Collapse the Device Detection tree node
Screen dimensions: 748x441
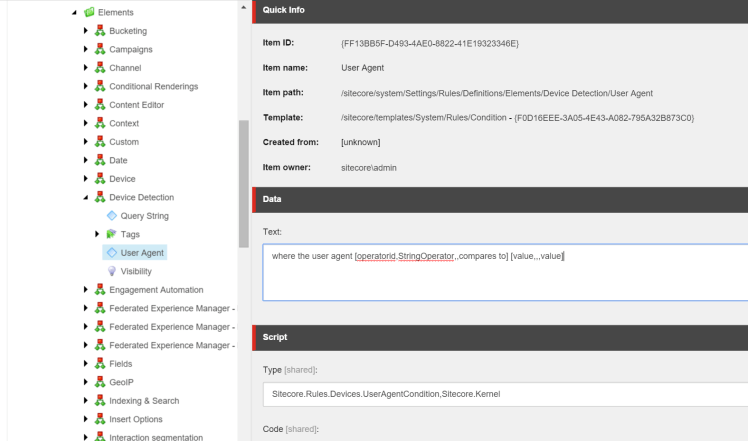pyautogui.click(x=87, y=198)
